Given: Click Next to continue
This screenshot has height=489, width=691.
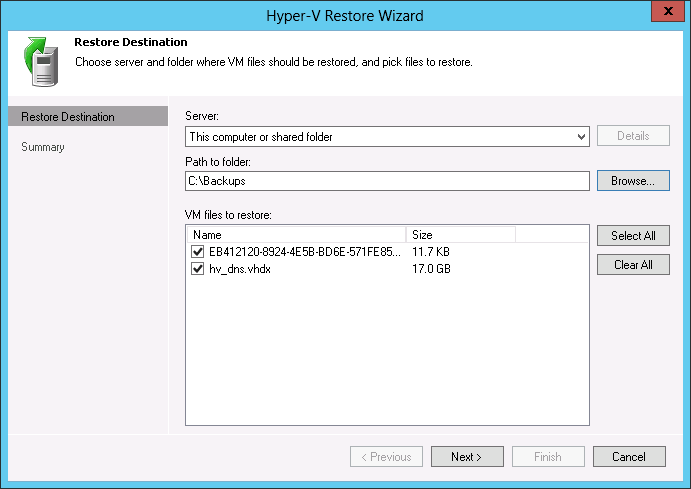Looking at the screenshot, I should tap(467, 456).
